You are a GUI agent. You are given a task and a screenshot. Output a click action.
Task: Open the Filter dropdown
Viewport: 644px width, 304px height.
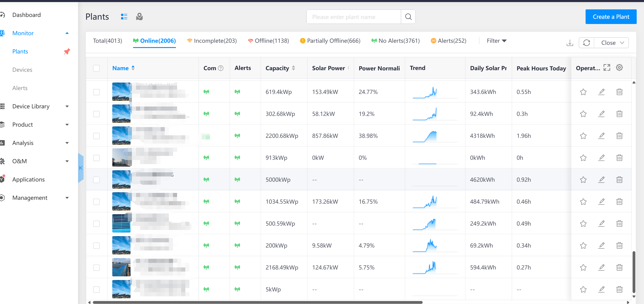[x=496, y=41]
